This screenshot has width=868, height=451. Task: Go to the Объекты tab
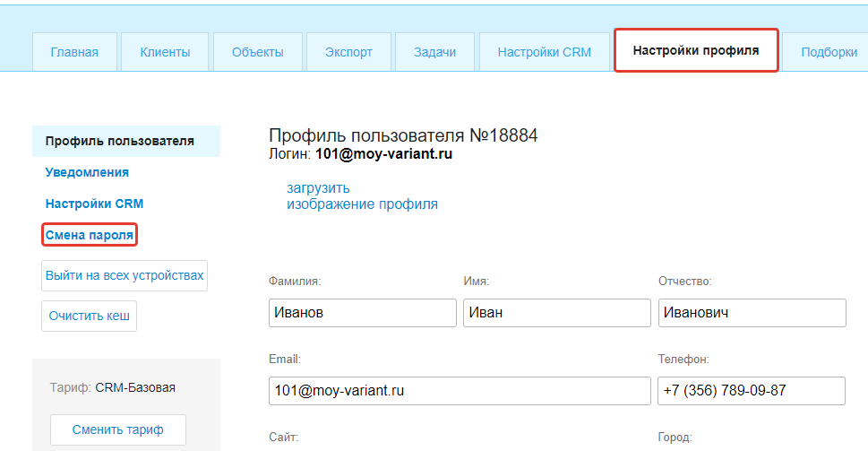coord(257,52)
